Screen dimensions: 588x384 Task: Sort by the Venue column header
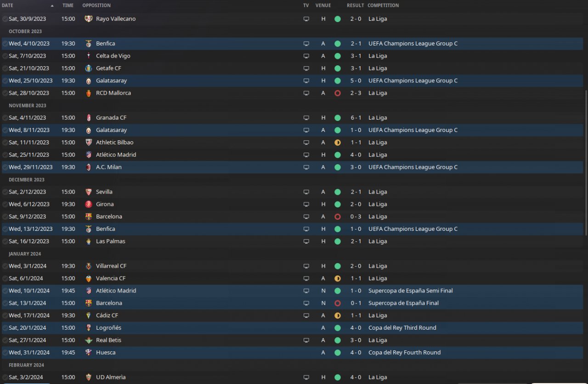tap(323, 6)
